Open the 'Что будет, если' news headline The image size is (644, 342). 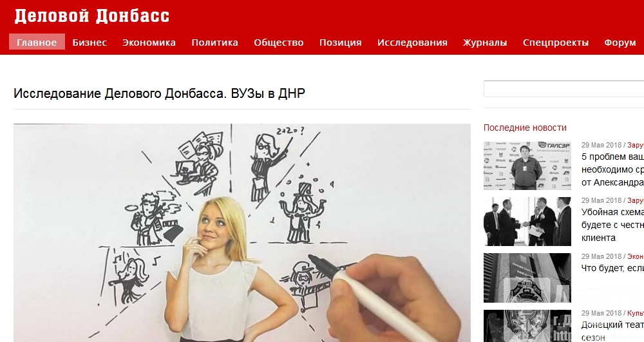612,268
